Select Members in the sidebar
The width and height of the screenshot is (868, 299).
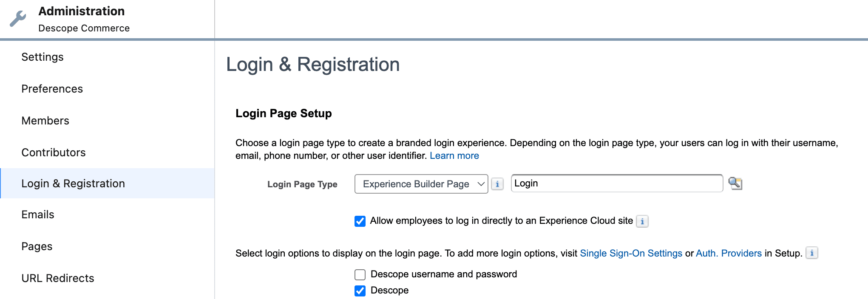pos(45,121)
